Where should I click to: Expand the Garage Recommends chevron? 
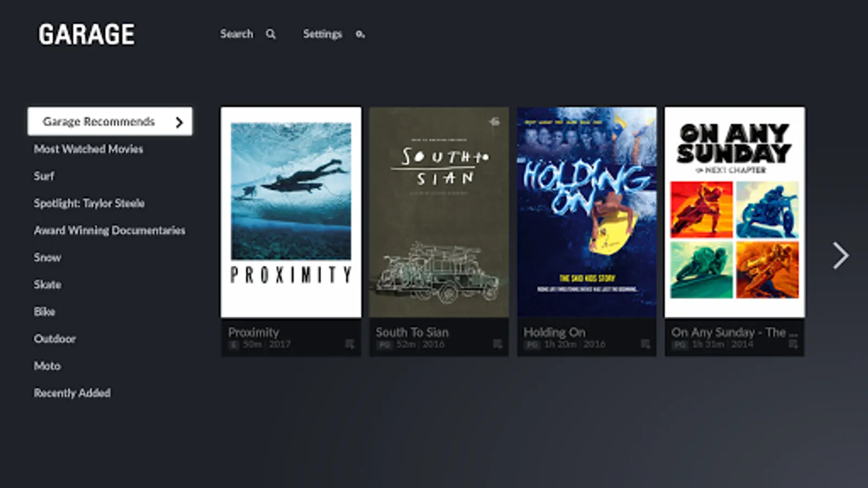click(180, 123)
